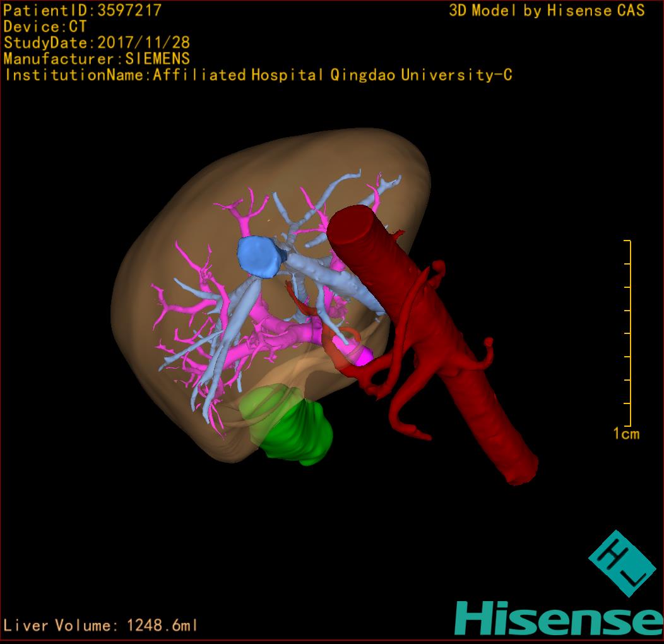
Task: Click the Device:CT label
Action: click(x=45, y=27)
